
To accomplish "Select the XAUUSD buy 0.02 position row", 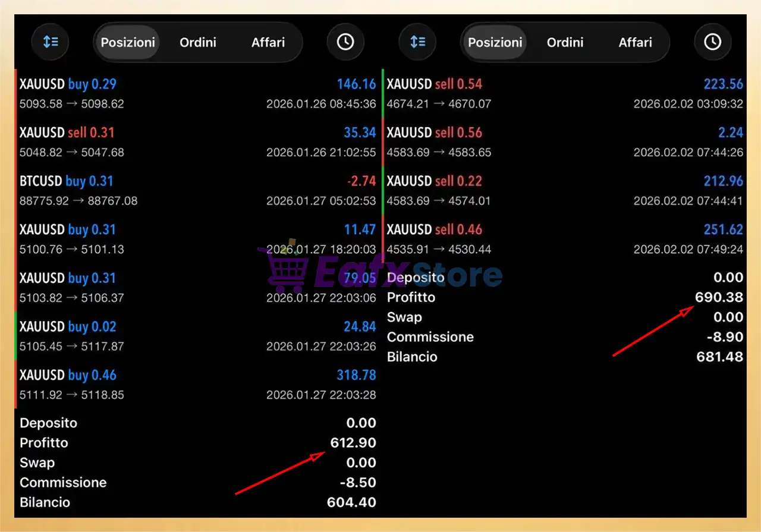I will pyautogui.click(x=196, y=336).
